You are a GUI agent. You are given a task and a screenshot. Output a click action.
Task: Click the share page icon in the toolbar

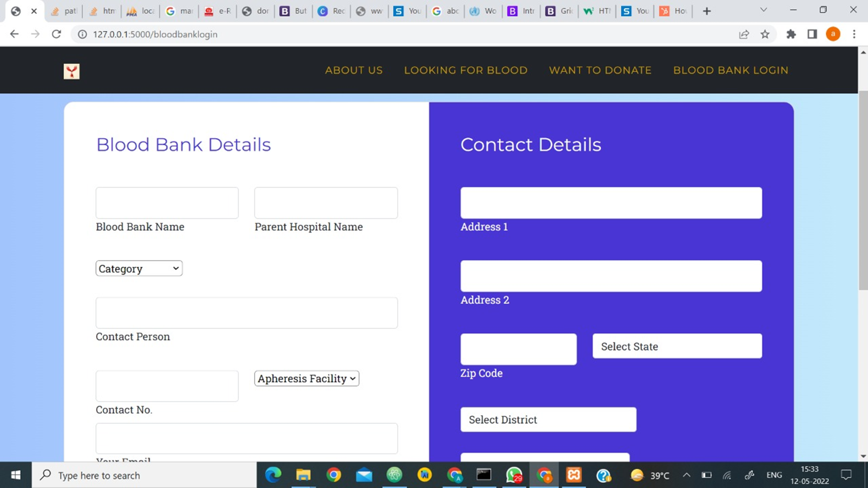click(x=744, y=34)
